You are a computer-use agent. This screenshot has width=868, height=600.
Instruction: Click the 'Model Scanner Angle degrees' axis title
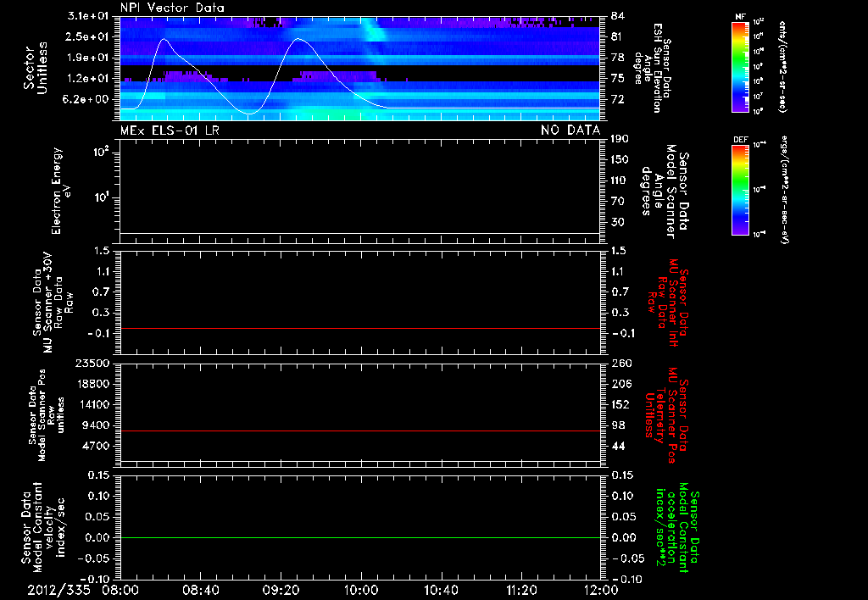coord(665,192)
